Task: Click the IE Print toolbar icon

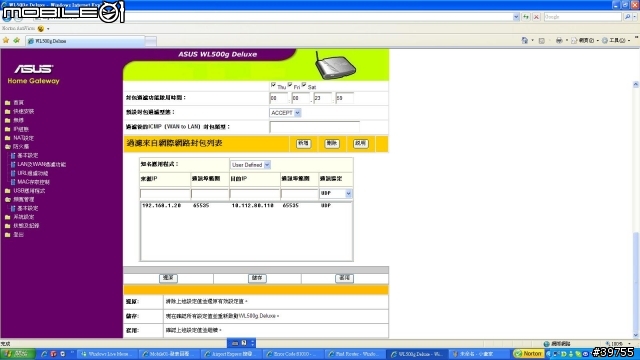Action: 559,40
